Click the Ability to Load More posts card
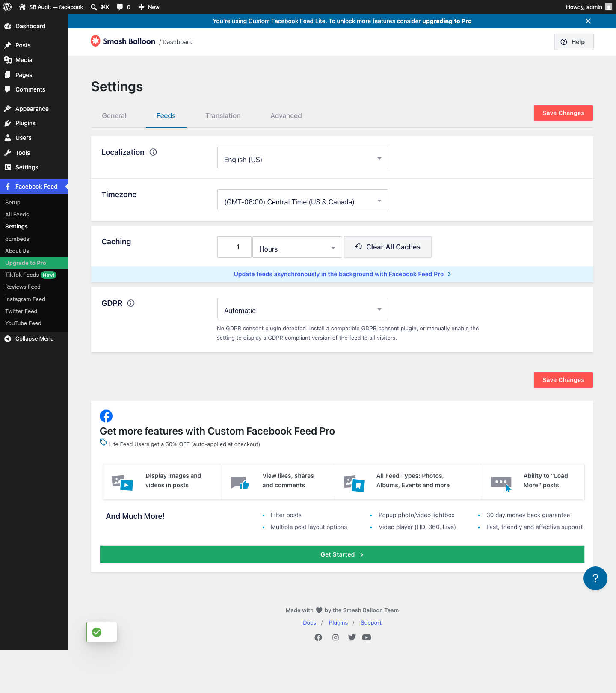Image resolution: width=616 pixels, height=693 pixels. (533, 482)
